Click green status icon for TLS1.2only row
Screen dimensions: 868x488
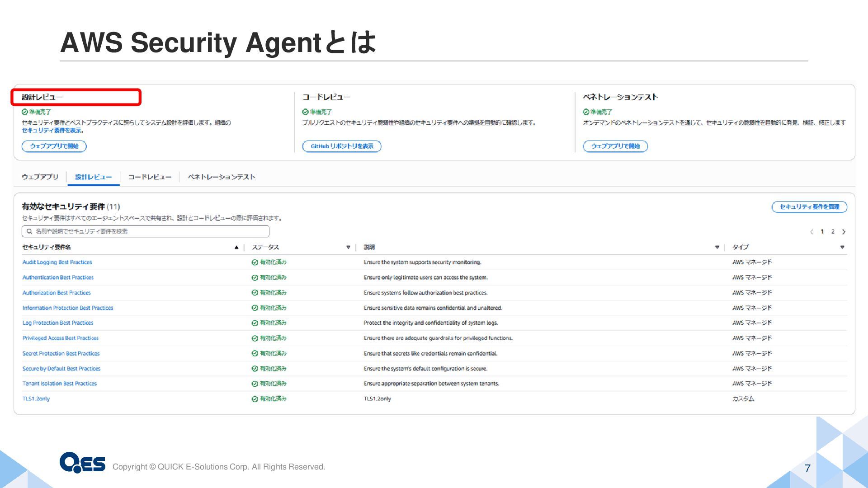tap(255, 399)
